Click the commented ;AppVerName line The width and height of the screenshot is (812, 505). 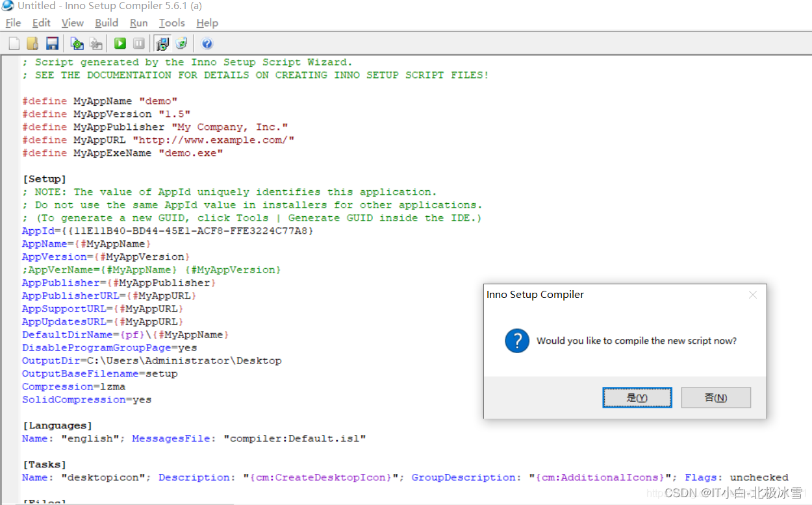[151, 270]
